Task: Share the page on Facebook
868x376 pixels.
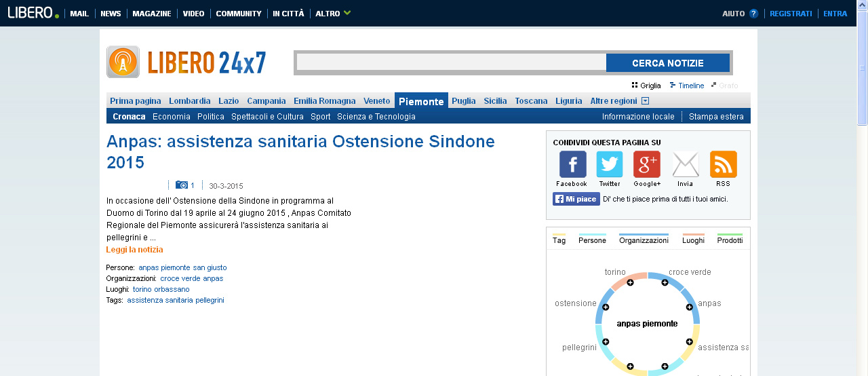Action: 572,164
